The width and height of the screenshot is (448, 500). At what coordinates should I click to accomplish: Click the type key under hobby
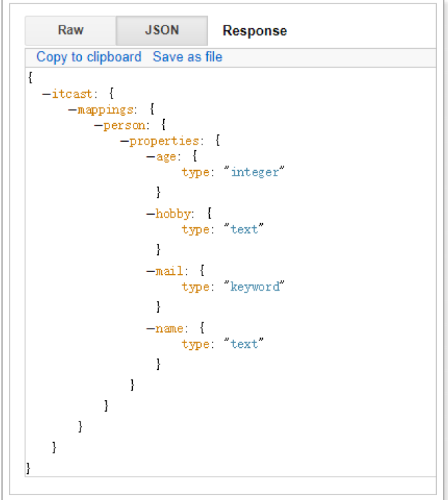pyautogui.click(x=195, y=229)
